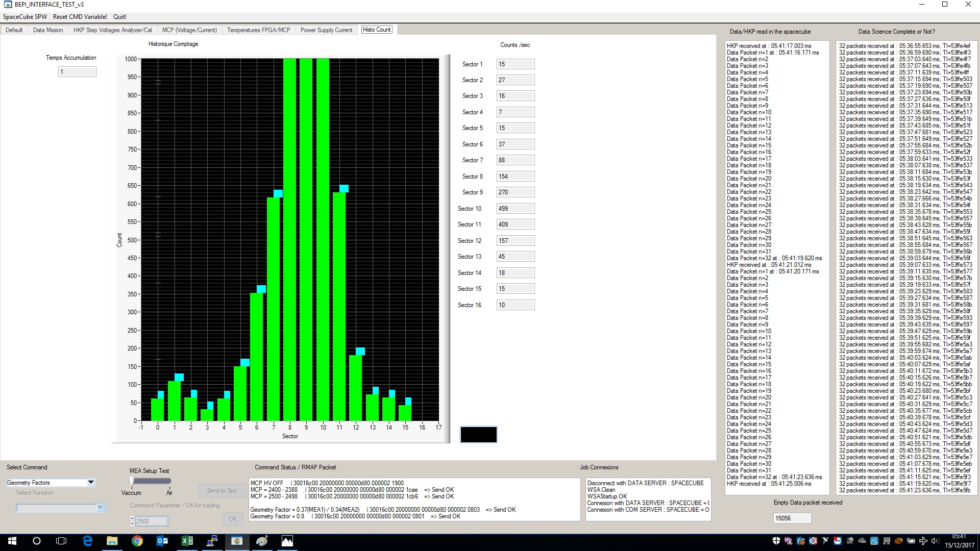Click the Temps Accumulation input field
The height and width of the screenshot is (551, 980).
(x=77, y=72)
